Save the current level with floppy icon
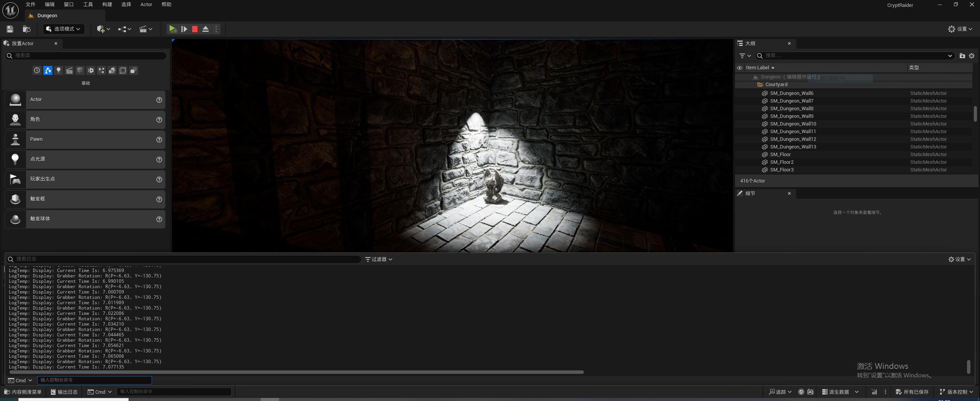980x401 pixels. pos(10,29)
